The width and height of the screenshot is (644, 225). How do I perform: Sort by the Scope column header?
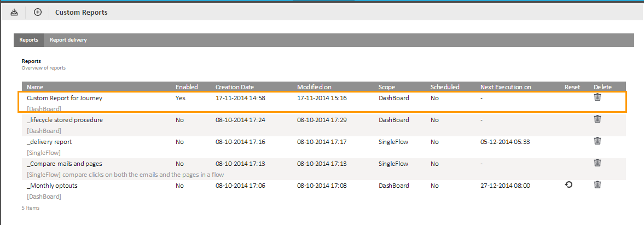tap(386, 87)
